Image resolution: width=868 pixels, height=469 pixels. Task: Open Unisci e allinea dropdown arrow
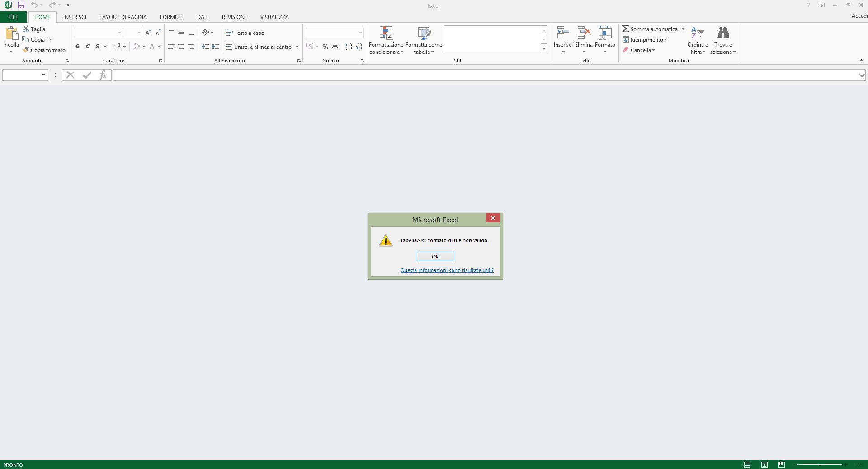click(297, 47)
